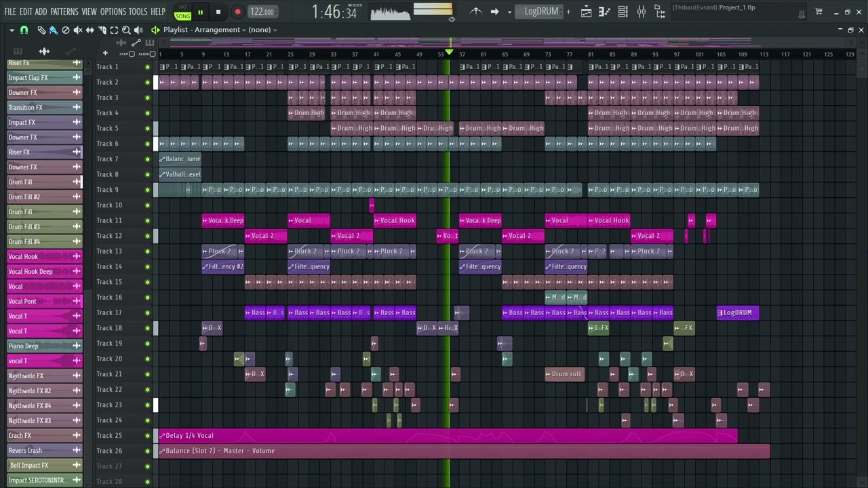
Task: Add a new pattern with the plus button
Action: pyautogui.click(x=568, y=12)
